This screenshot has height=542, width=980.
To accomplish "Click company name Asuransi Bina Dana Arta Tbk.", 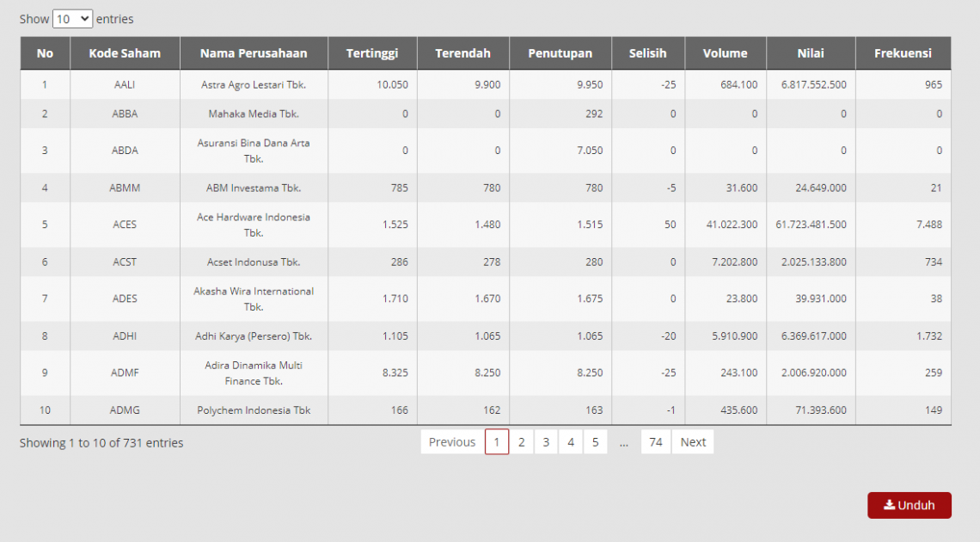I will (254, 151).
